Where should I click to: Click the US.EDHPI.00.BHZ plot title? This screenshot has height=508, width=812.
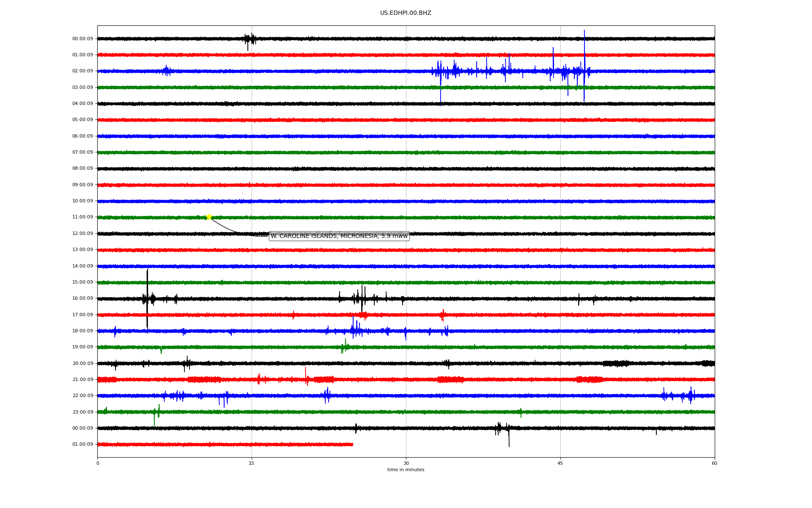pyautogui.click(x=405, y=13)
